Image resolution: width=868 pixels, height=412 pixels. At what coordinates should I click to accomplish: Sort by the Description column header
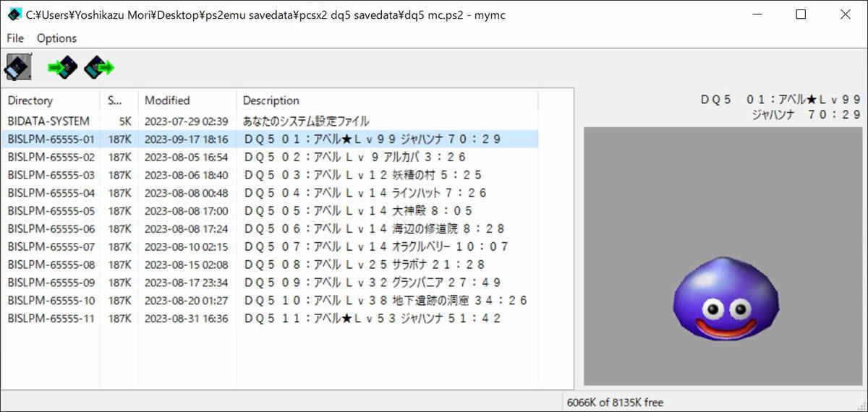(x=387, y=100)
